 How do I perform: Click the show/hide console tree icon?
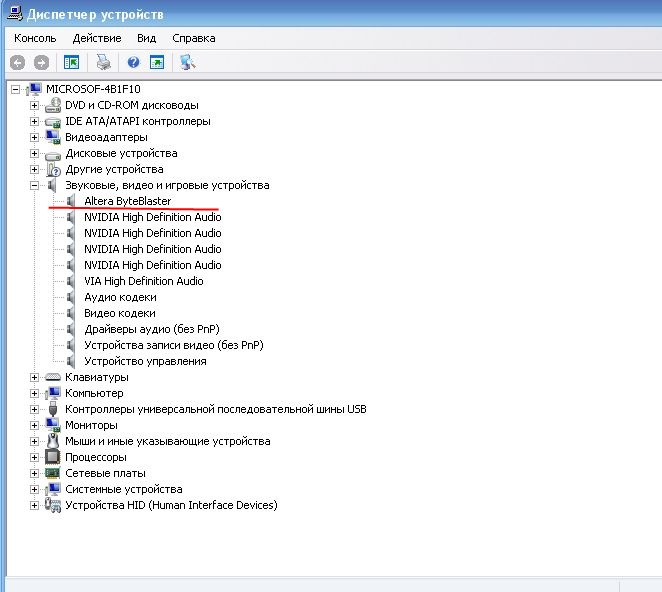tap(71, 62)
